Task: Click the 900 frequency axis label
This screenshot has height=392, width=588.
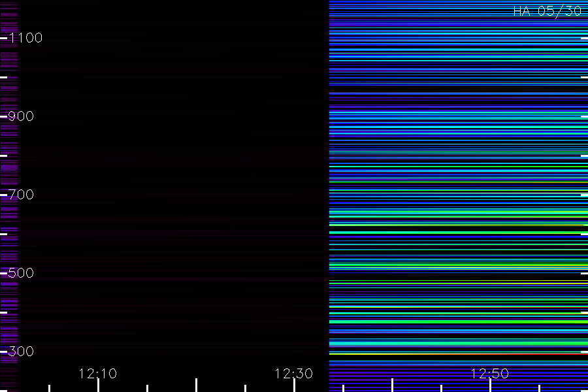Action: pyautogui.click(x=21, y=116)
